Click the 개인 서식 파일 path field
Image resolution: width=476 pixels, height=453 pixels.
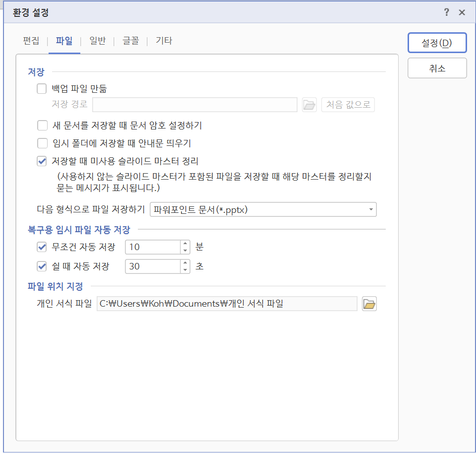click(227, 304)
